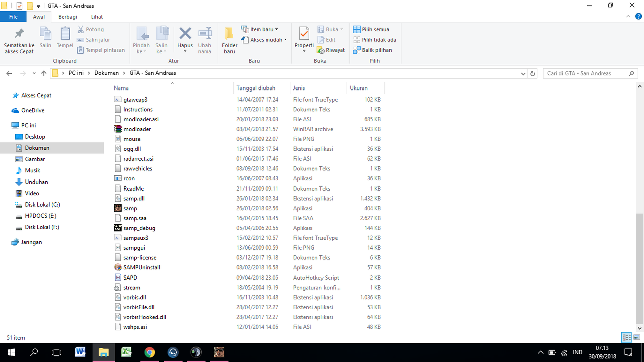This screenshot has width=644, height=362.
Task: Collapse the ribbon with the chevron arrow
Action: tap(628, 17)
